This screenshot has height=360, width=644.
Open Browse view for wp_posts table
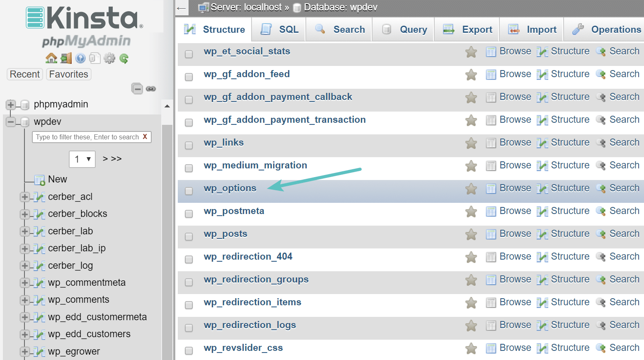point(515,234)
